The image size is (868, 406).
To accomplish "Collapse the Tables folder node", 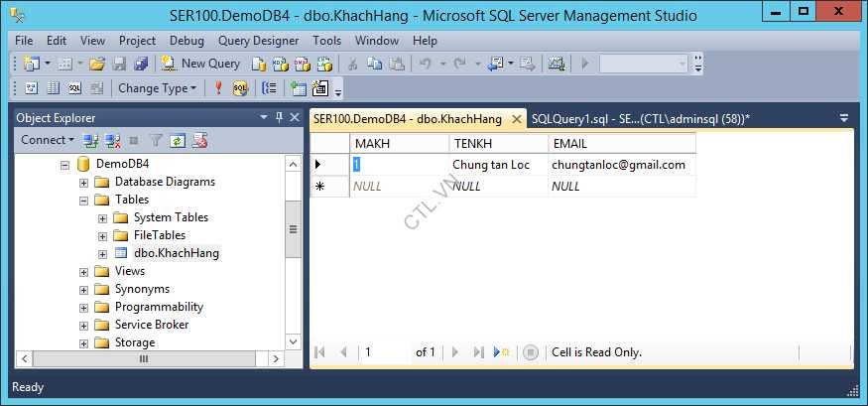I will (x=84, y=200).
